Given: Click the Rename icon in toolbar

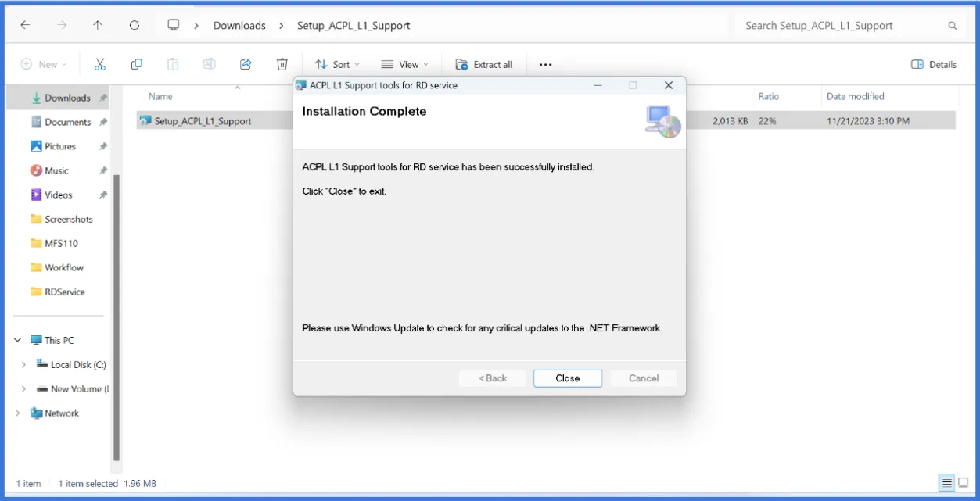Looking at the screenshot, I should coord(209,64).
